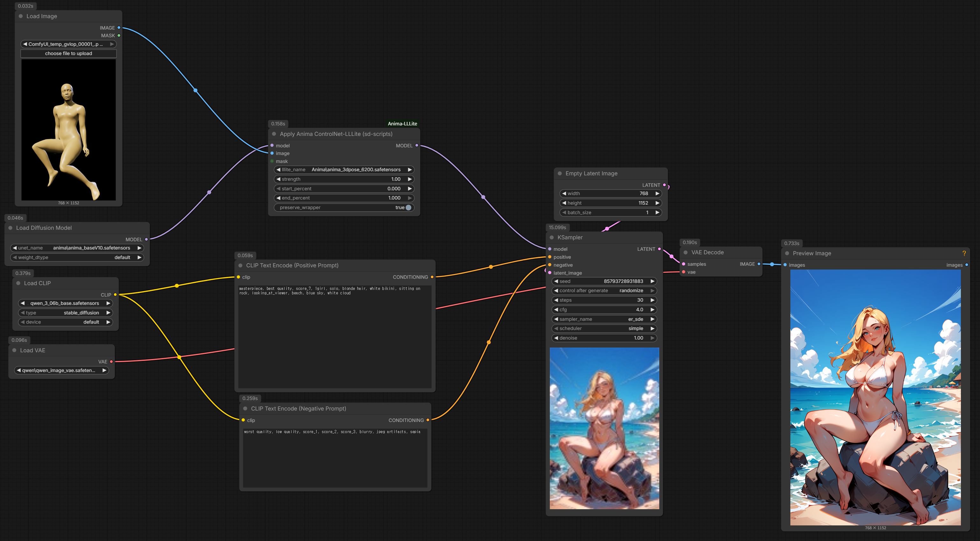Viewport: 980px width, 541px height.
Task: Collapse the Negative Prompt node dot
Action: (x=245, y=409)
